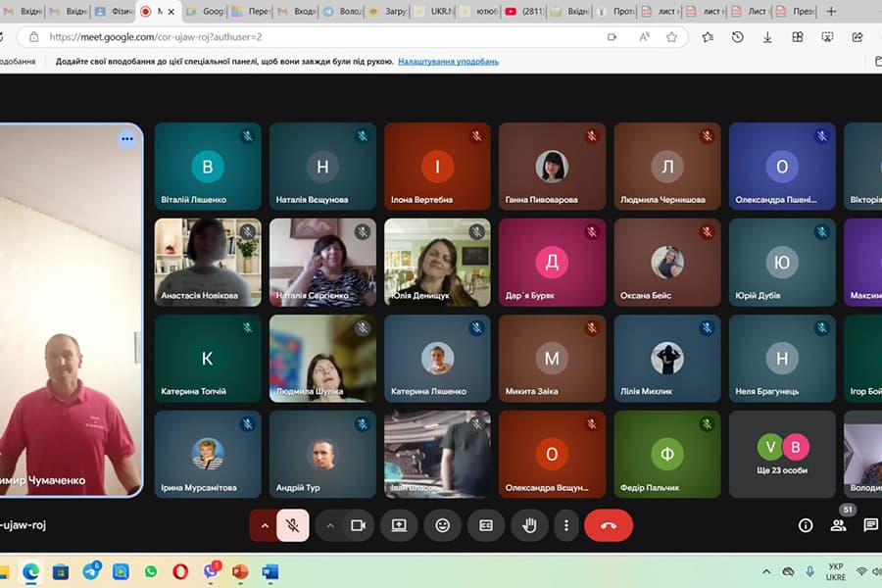Raise hand in the meeting
This screenshot has width=882, height=588.
tap(529, 525)
